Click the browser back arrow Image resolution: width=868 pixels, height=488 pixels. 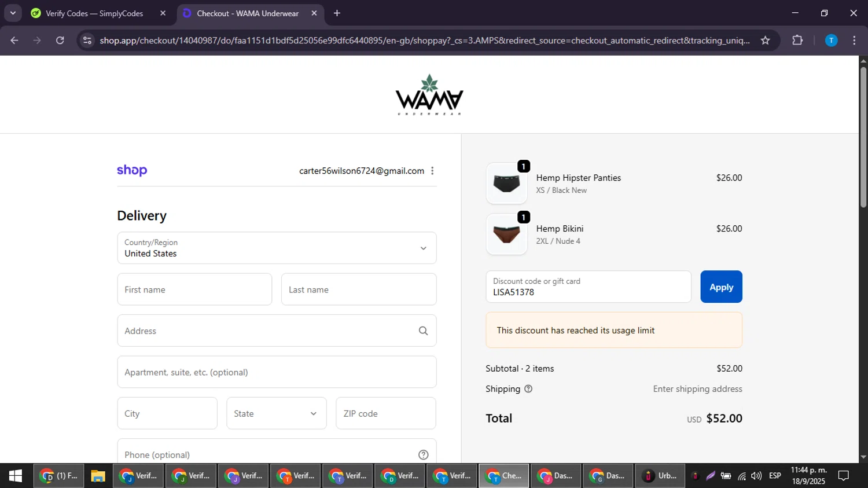click(x=14, y=41)
